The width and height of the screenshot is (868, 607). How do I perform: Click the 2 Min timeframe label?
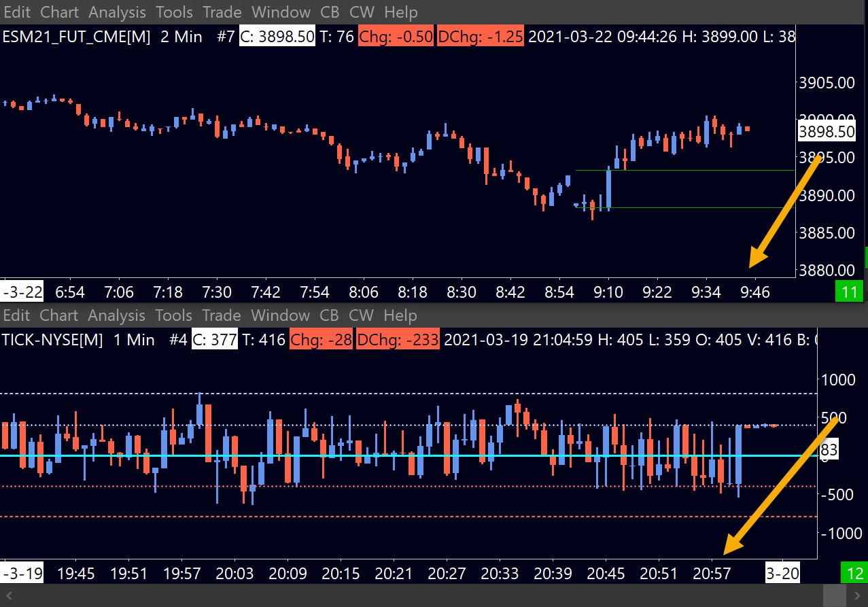coord(181,37)
